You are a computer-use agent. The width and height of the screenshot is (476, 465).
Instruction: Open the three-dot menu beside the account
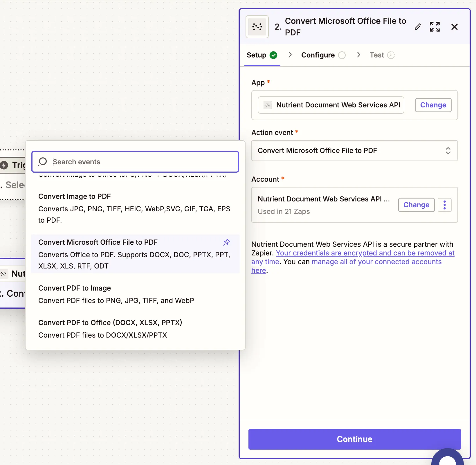[444, 205]
